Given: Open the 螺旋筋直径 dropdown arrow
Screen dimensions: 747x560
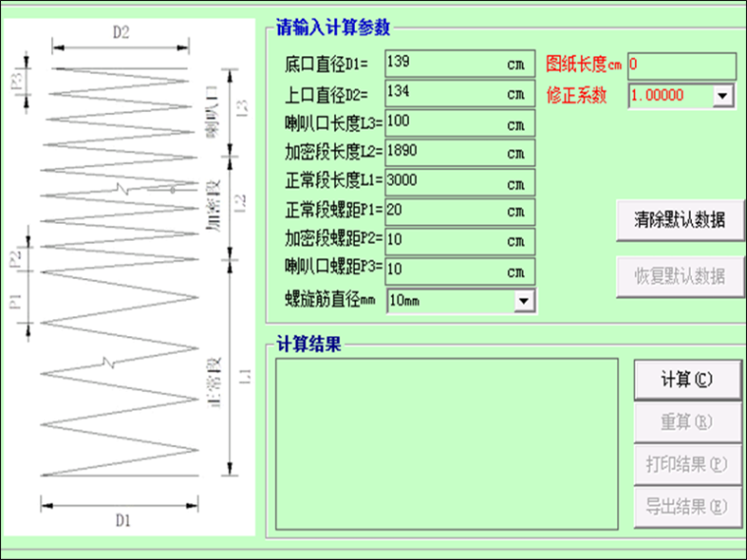Looking at the screenshot, I should 524,301.
